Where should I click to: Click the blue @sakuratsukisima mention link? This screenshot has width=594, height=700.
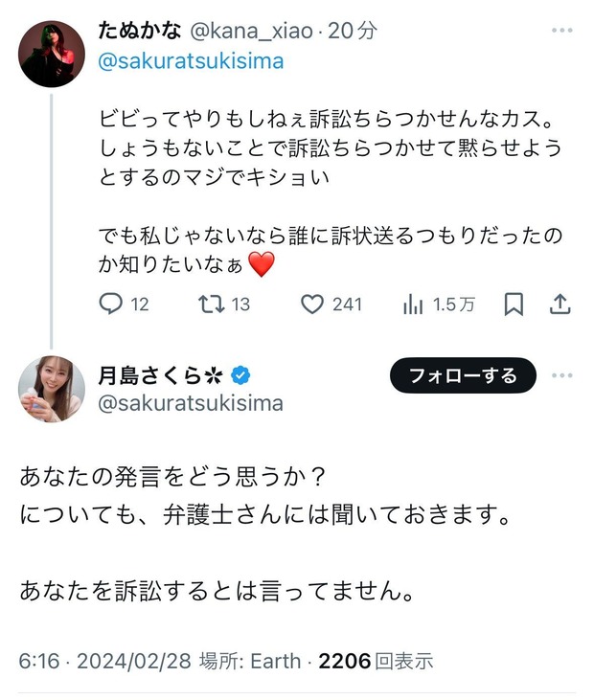[191, 61]
